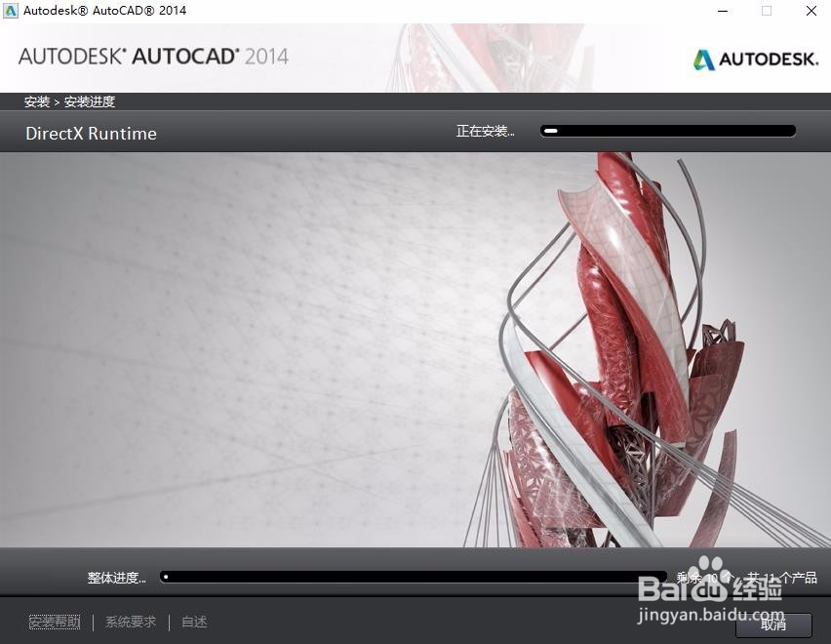
Task: Click the DirectX Runtime component label
Action: 91,133
